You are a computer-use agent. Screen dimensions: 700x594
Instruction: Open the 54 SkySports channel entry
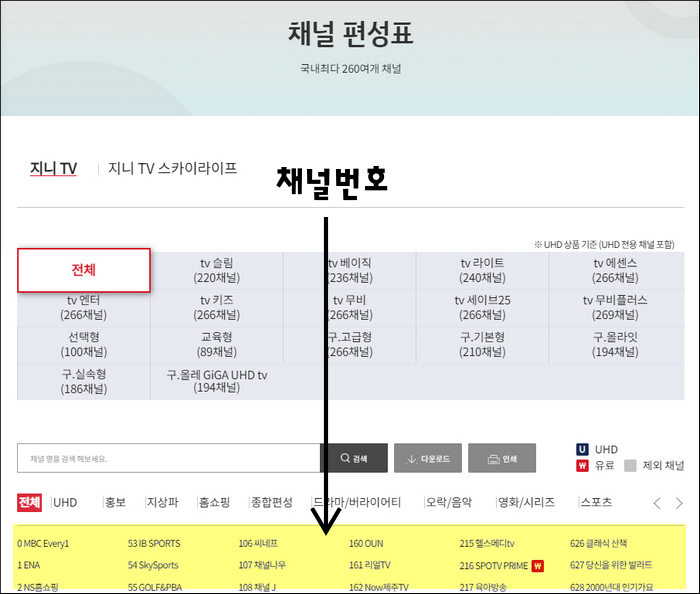tap(153, 565)
